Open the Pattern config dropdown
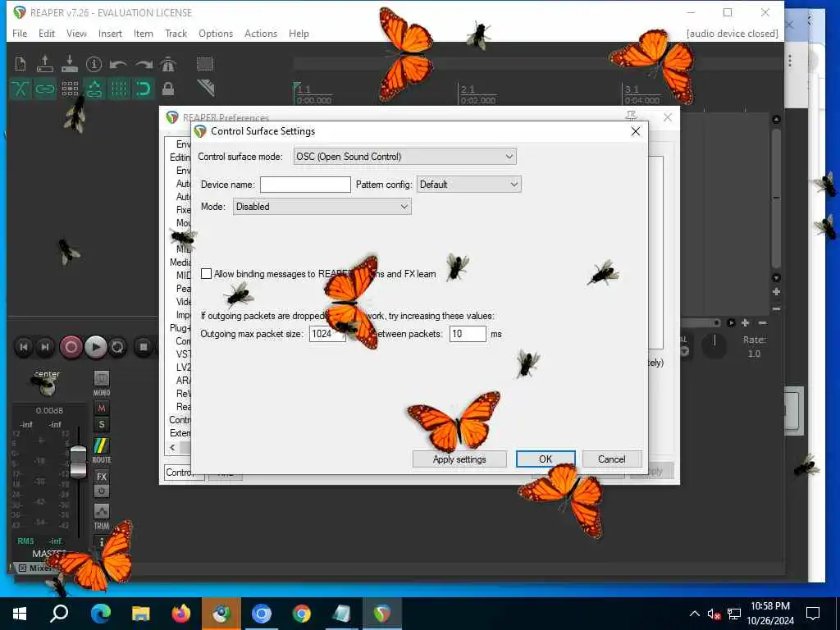840x630 pixels. click(468, 185)
